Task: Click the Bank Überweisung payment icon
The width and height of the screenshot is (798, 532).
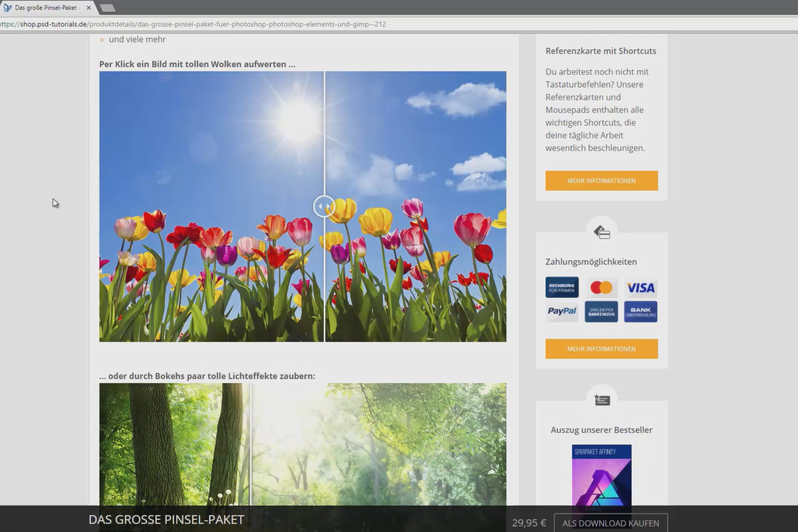Action: point(641,311)
